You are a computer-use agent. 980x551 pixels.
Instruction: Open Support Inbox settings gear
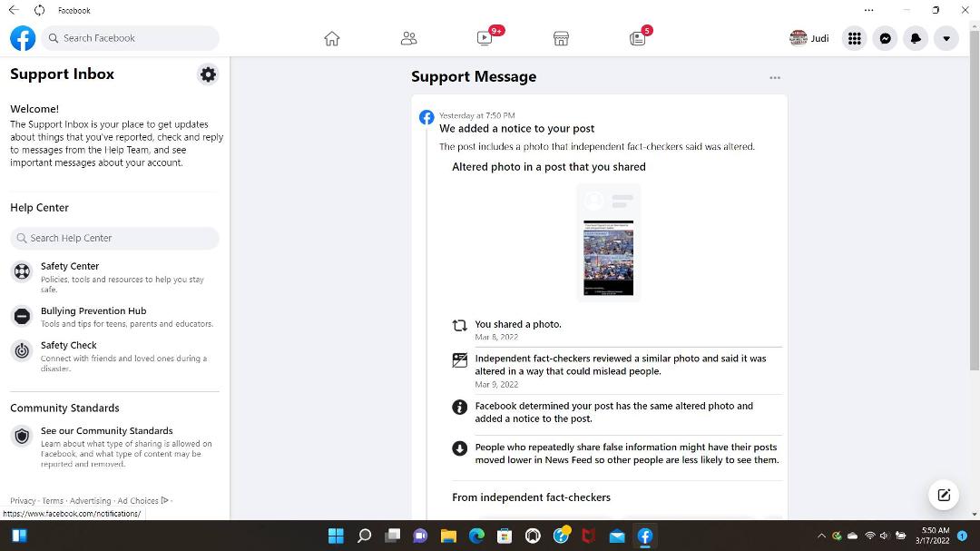tap(208, 74)
